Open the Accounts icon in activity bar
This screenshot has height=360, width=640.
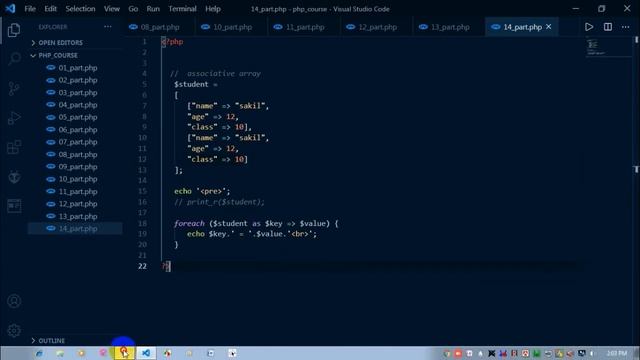(14, 301)
